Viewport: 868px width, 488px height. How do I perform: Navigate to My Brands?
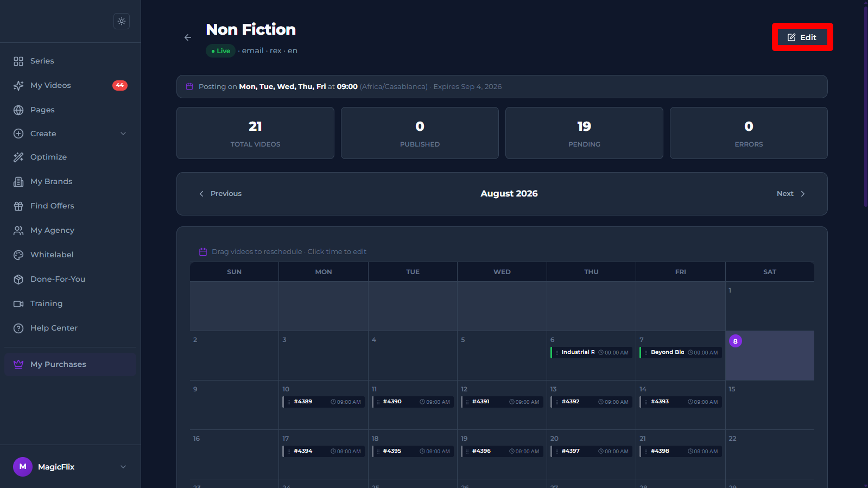click(70, 182)
